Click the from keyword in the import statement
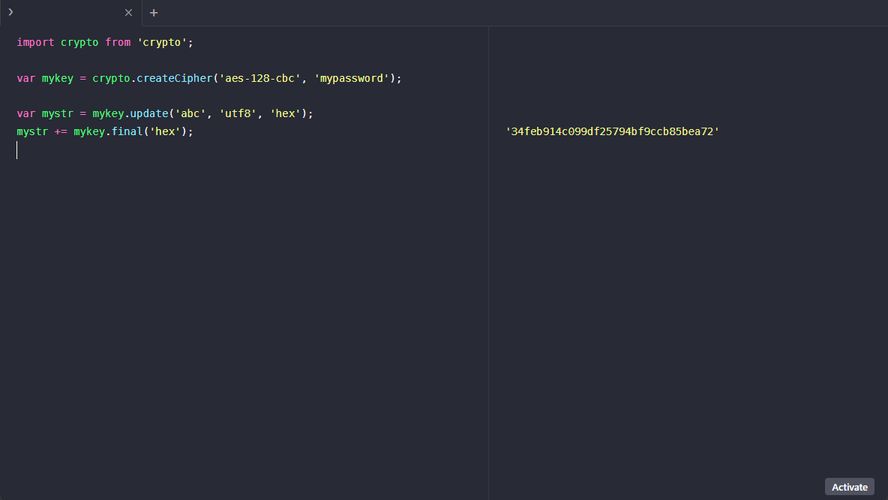Image resolution: width=888 pixels, height=500 pixels. pos(118,42)
